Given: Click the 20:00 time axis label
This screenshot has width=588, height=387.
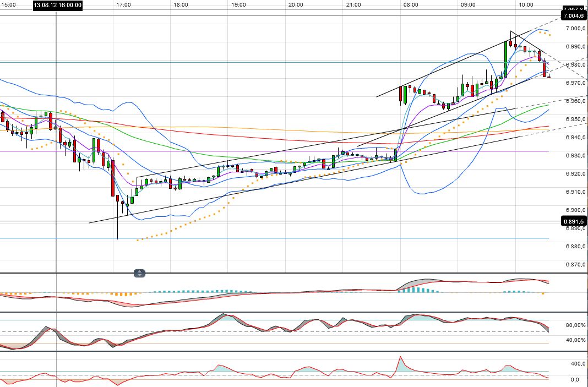Looking at the screenshot, I should 296,5.
